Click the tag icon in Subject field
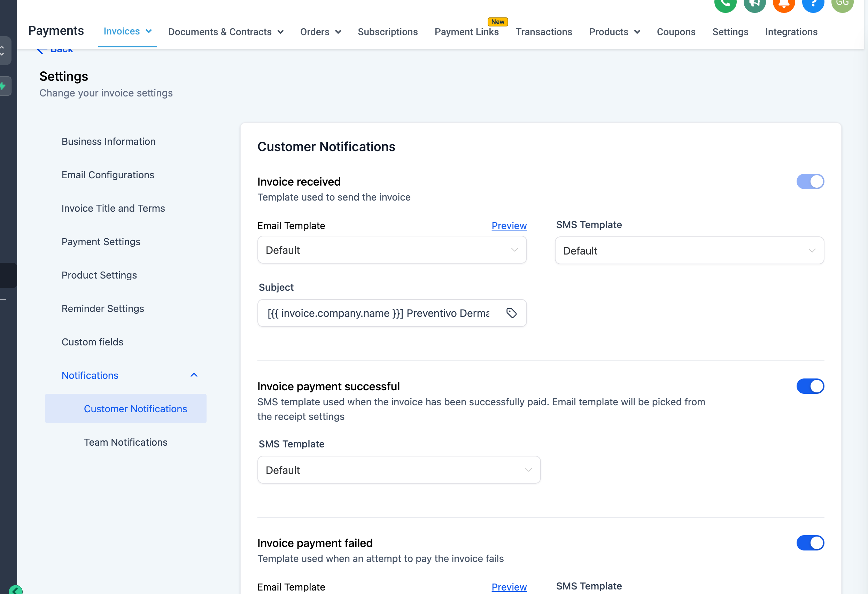 (511, 313)
